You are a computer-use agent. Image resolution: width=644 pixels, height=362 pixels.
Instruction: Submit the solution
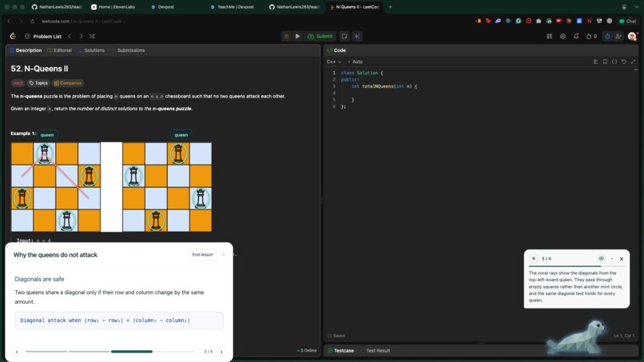click(320, 36)
